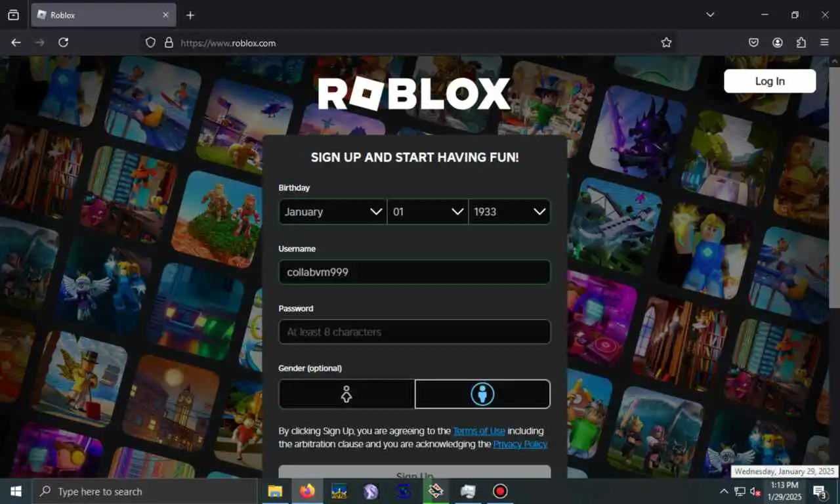
Task: Reload the current page
Action: pos(64,43)
